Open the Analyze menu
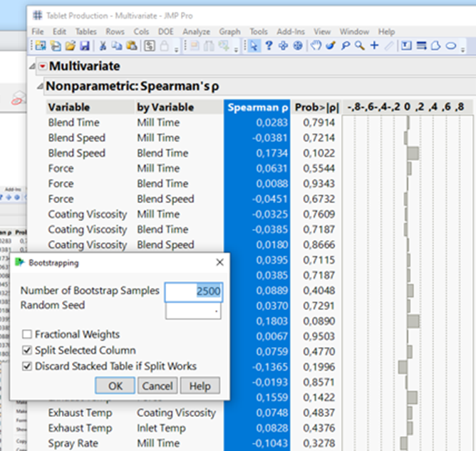 click(x=196, y=32)
